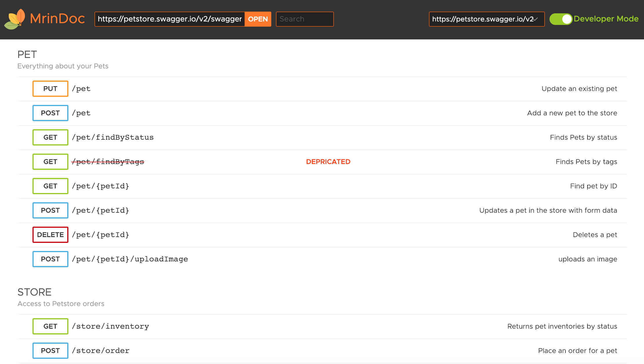Click POST badge for /pet/{petId}
The height and width of the screenshot is (364, 644).
50,210
